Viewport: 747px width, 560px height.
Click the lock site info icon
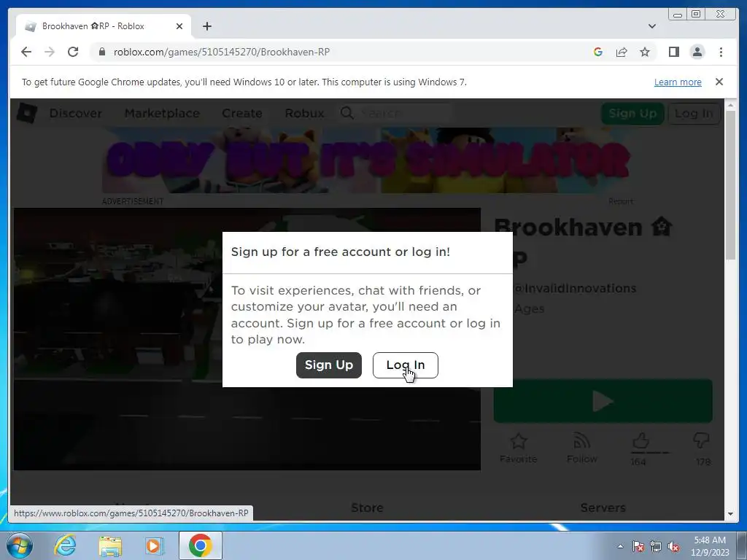(x=102, y=52)
